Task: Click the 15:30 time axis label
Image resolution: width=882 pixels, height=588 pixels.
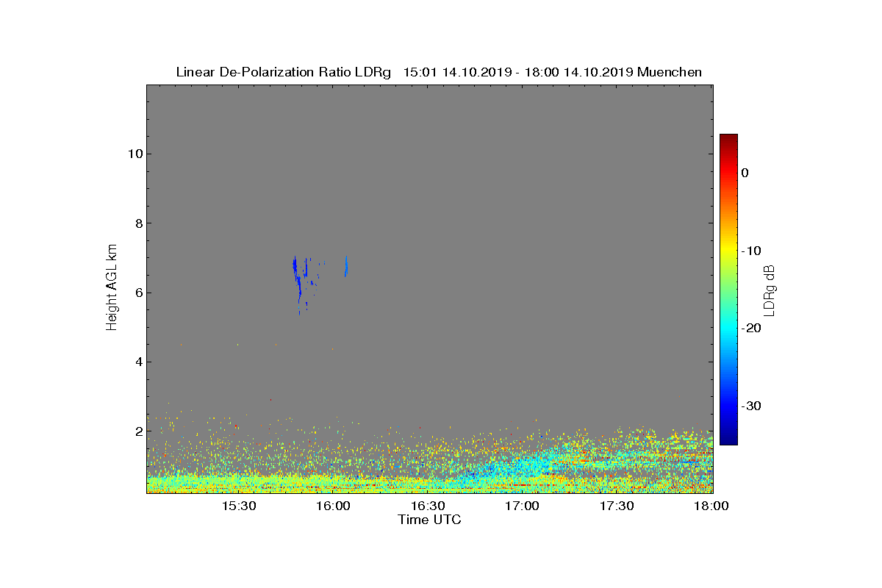Action: click(238, 506)
